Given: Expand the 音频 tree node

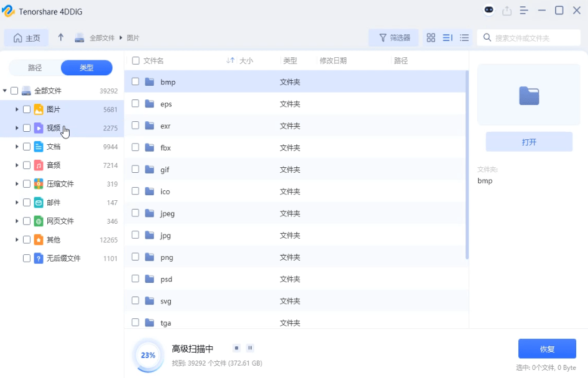Looking at the screenshot, I should coord(17,165).
